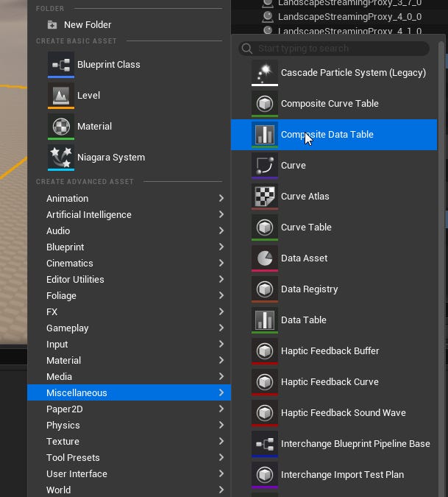Choose Data Registry from the list
This screenshot has width=448, height=497.
pyautogui.click(x=334, y=289)
